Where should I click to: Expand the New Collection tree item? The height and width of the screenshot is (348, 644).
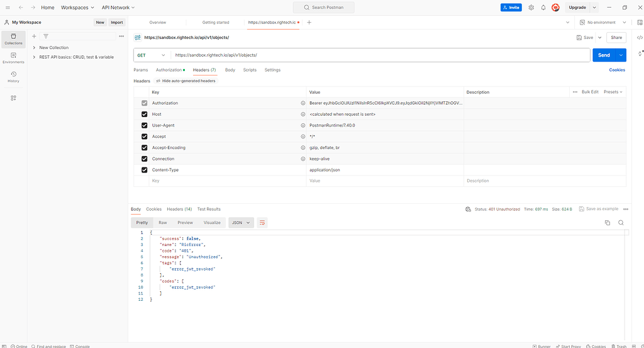coord(34,48)
